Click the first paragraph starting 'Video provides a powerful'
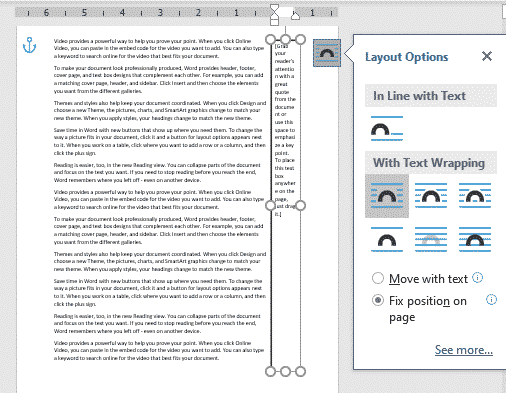The image size is (506, 393). 159,48
